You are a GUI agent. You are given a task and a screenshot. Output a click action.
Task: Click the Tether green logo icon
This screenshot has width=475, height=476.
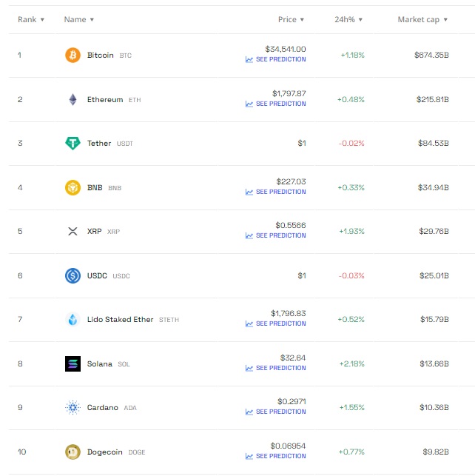pos(73,144)
